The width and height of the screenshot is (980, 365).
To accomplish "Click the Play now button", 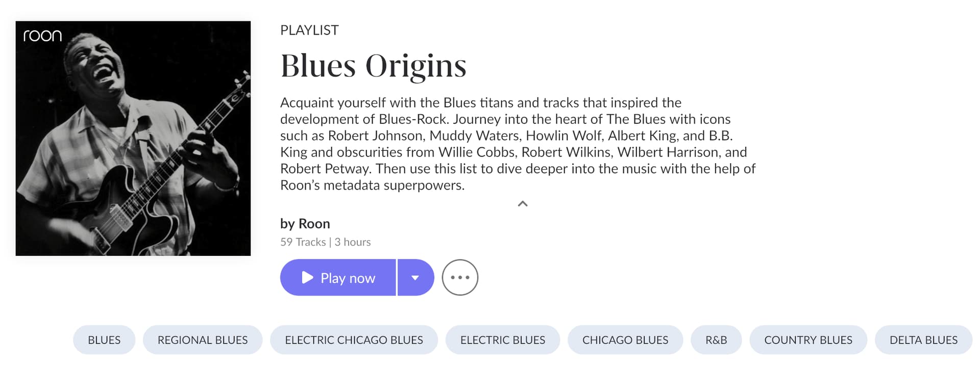I will pos(338,277).
